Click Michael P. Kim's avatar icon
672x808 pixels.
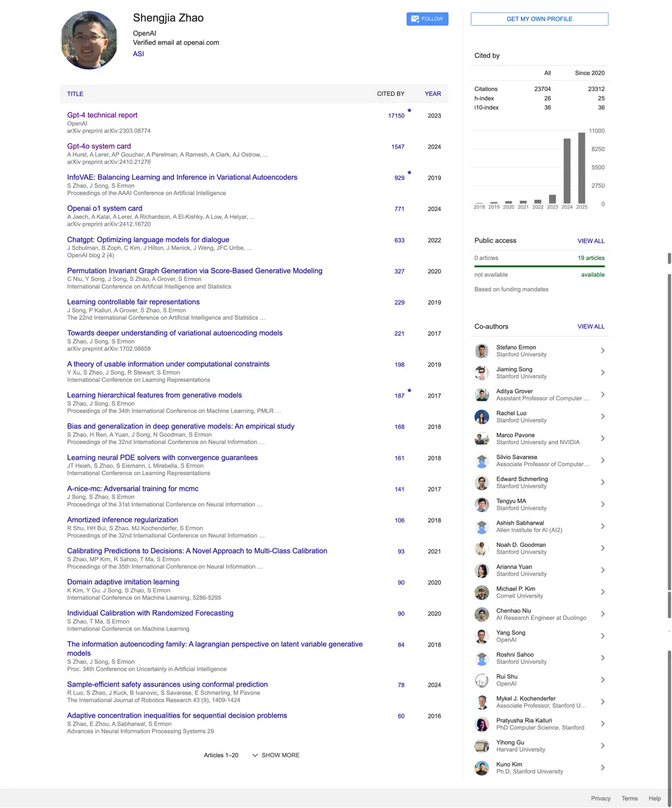pyautogui.click(x=481, y=592)
